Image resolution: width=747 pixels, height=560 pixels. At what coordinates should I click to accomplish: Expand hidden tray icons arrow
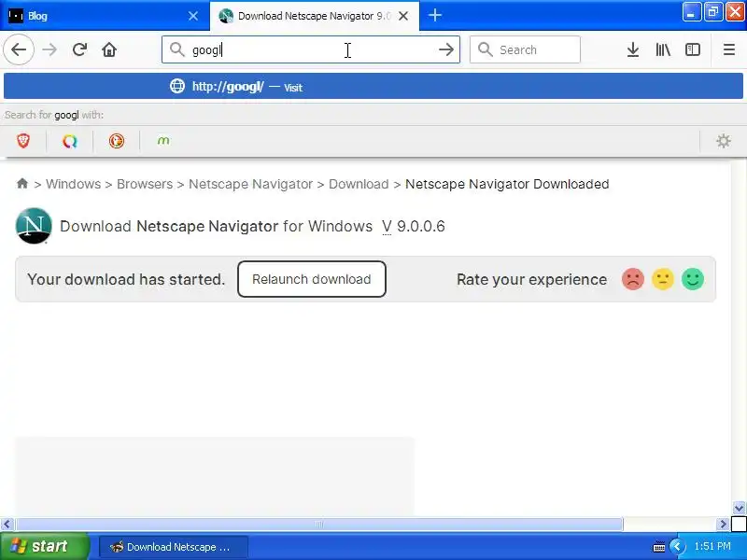677,546
